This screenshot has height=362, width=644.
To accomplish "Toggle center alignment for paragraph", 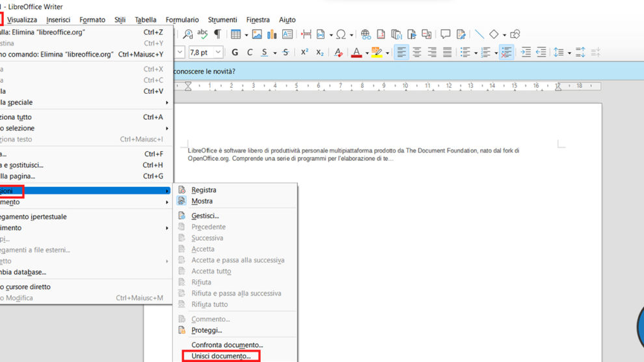I will coord(417,52).
